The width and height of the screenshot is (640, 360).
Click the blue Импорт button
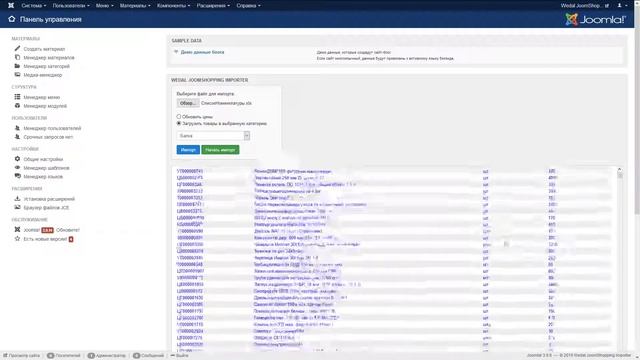pyautogui.click(x=188, y=150)
